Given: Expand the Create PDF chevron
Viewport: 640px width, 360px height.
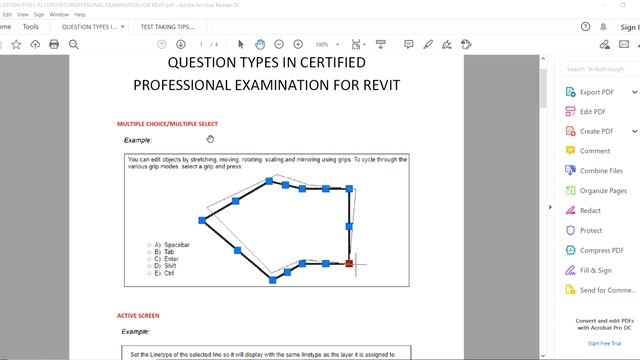Looking at the screenshot, I should point(634,131).
